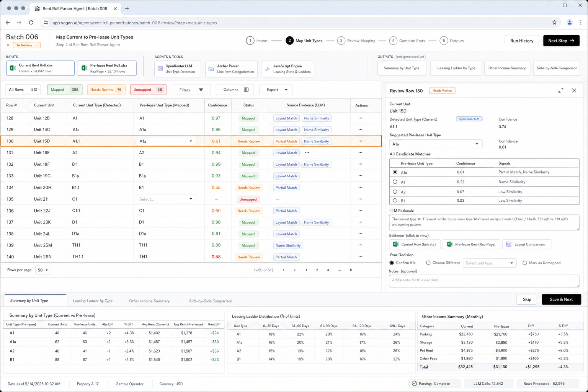Viewport: 588px width, 392px height.
Task: Close the Review Row 130 panel
Action: pos(574,90)
